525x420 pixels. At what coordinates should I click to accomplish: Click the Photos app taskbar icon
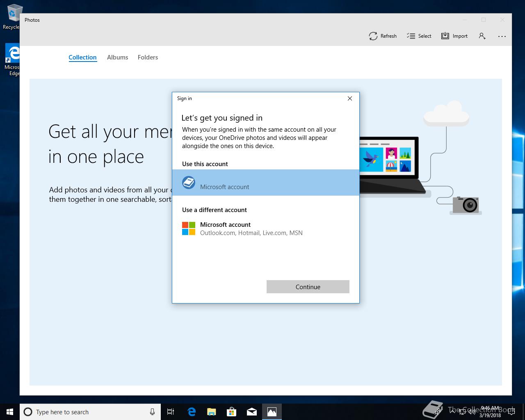click(272, 412)
